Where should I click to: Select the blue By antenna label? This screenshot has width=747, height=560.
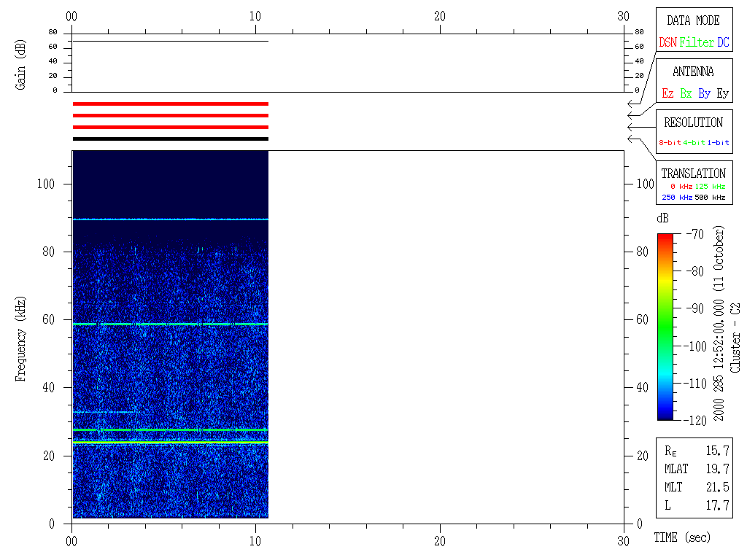704,93
